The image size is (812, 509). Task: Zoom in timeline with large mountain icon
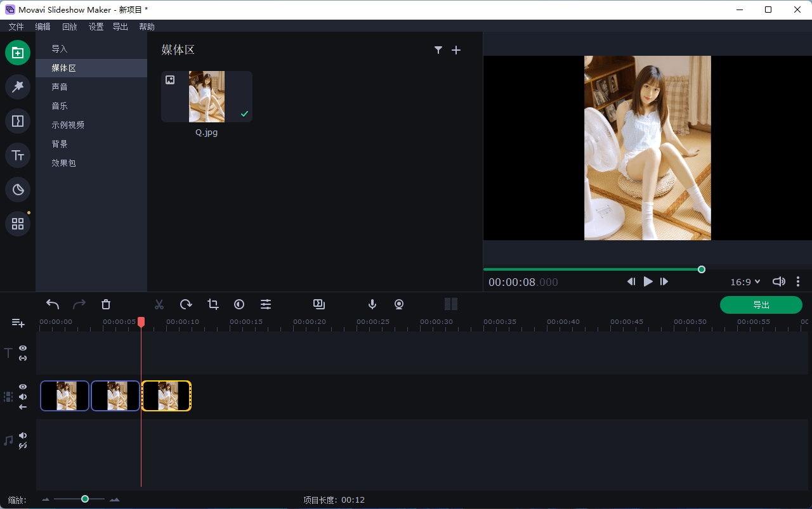114,500
